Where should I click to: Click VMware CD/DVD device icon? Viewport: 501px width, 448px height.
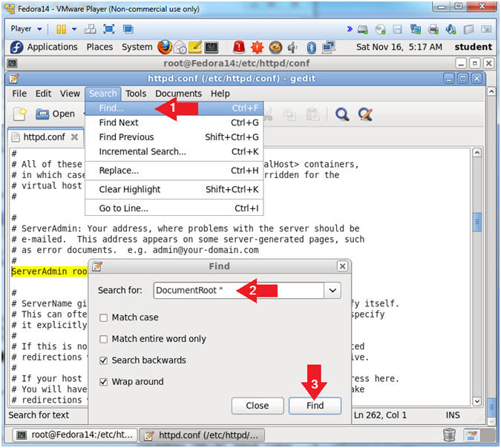[380, 30]
